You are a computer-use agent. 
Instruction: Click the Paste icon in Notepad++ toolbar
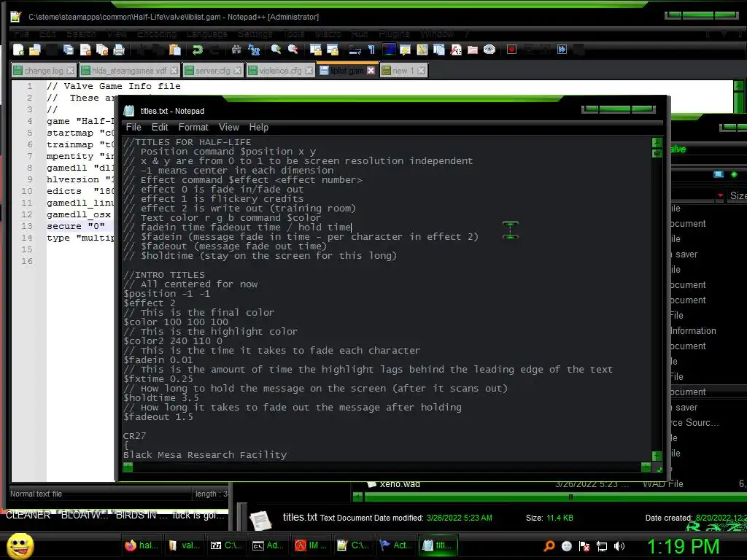tap(175, 50)
